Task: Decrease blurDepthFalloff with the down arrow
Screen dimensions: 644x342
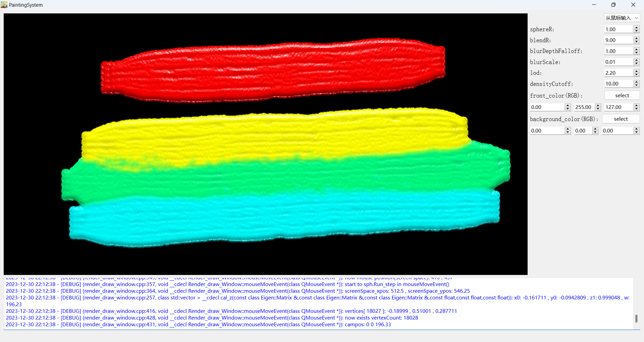Action: point(636,53)
